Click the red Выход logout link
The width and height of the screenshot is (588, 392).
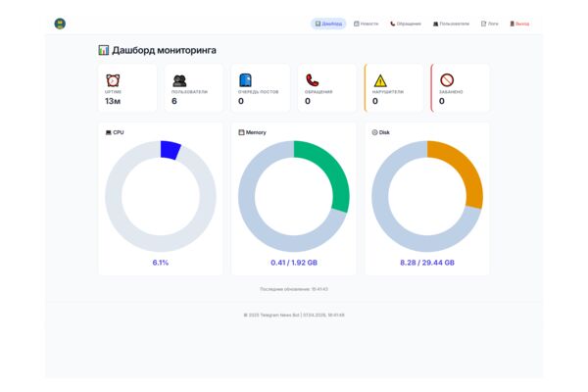[519, 24]
